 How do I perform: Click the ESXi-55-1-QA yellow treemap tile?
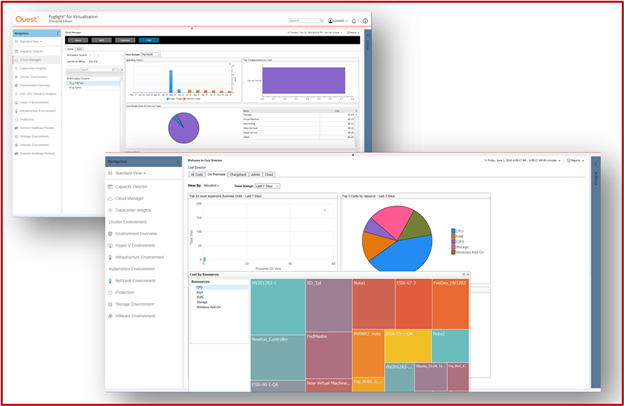408,346
